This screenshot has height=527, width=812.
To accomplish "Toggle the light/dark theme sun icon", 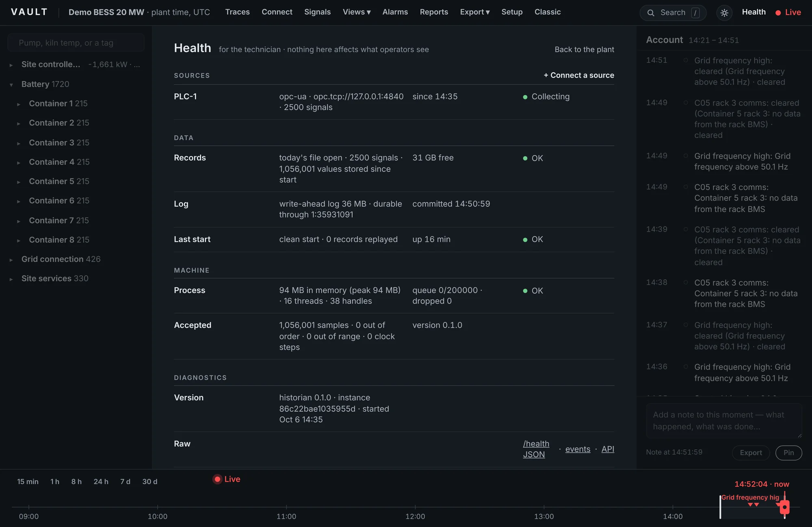I will point(724,13).
